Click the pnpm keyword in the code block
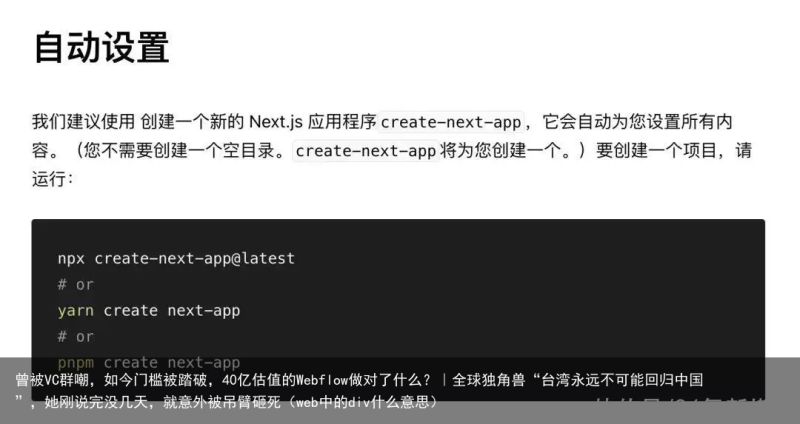This screenshot has width=800, height=424. (76, 363)
